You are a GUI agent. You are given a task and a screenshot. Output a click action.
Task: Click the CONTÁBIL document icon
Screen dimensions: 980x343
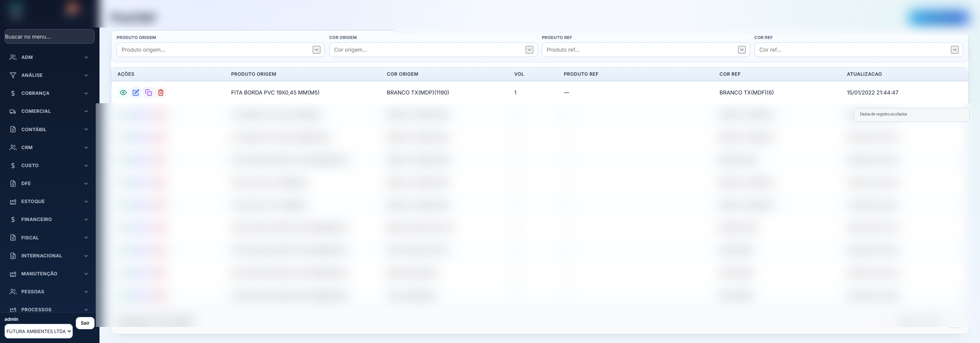tap(13, 129)
